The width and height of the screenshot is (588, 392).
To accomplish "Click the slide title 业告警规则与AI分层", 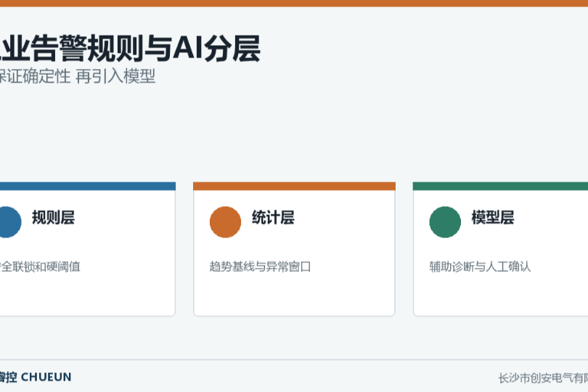I will pyautogui.click(x=130, y=48).
